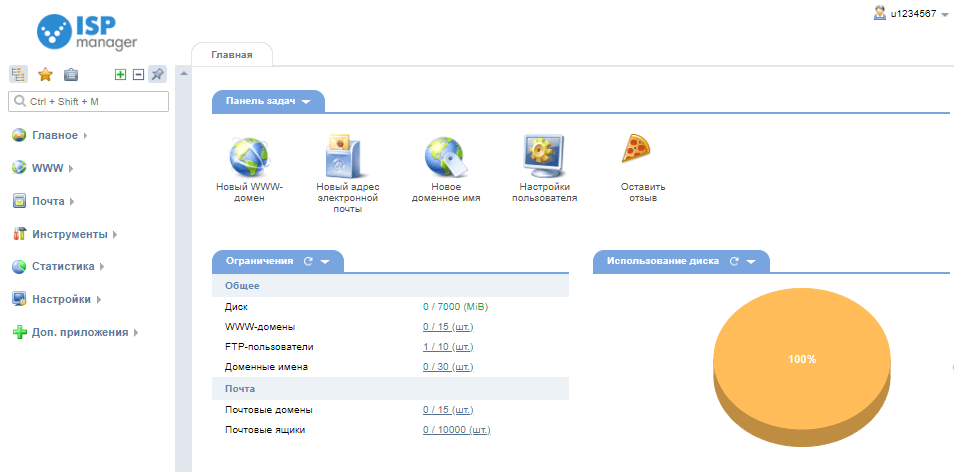Click arrow next to Главное

(85, 136)
